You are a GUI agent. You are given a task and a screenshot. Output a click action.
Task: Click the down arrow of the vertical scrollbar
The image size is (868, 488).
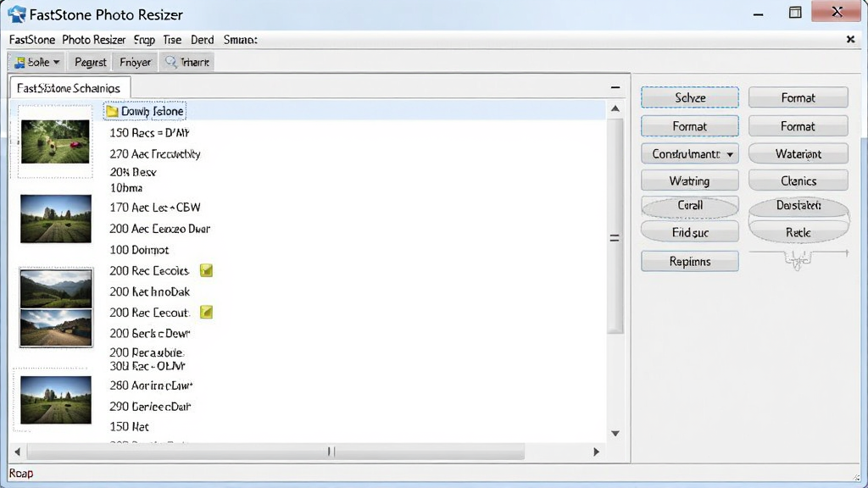click(x=615, y=433)
